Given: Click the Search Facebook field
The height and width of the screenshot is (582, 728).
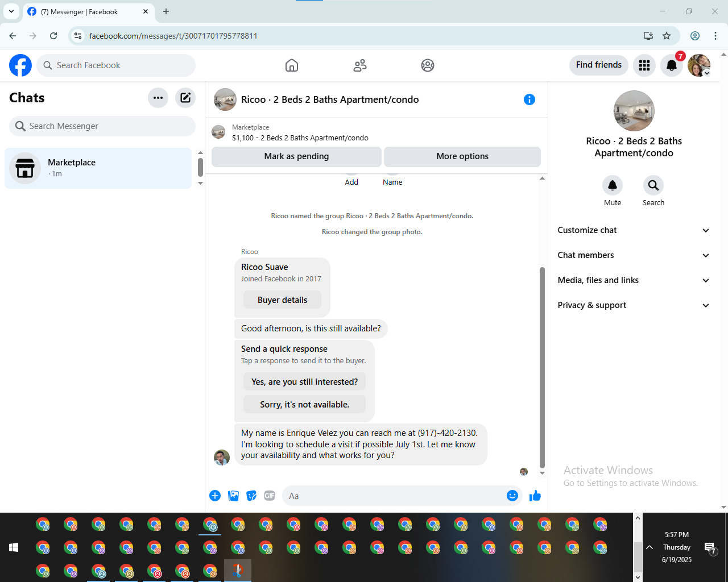Looking at the screenshot, I should click(116, 65).
